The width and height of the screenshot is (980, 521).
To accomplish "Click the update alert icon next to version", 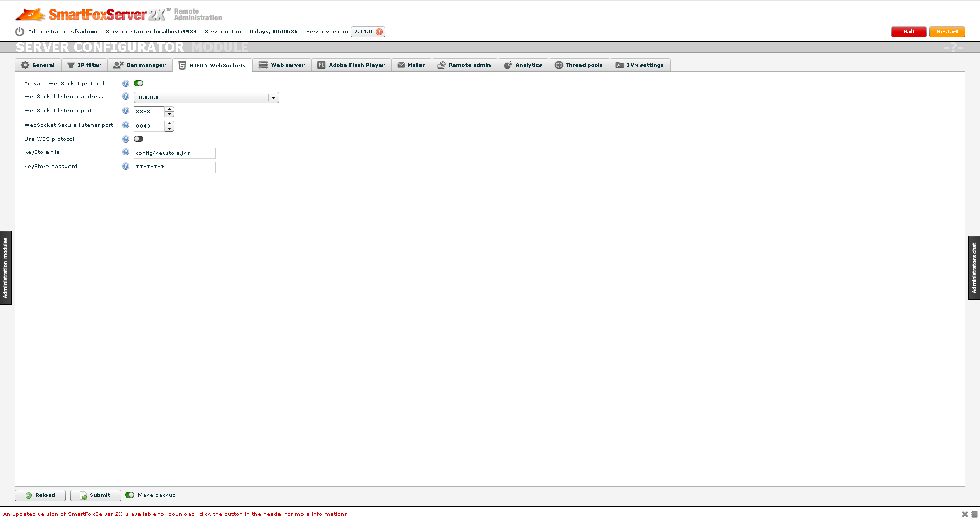I will [x=379, y=32].
